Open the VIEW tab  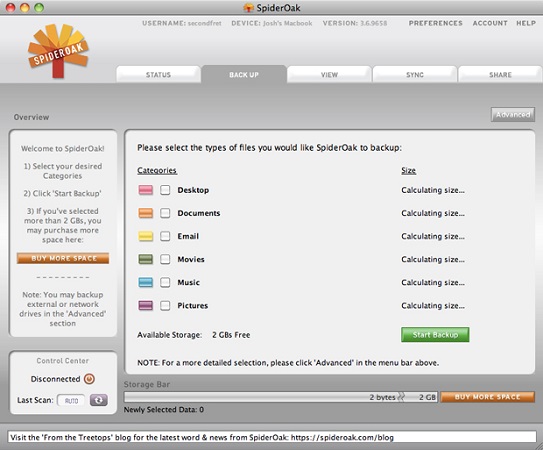329,74
